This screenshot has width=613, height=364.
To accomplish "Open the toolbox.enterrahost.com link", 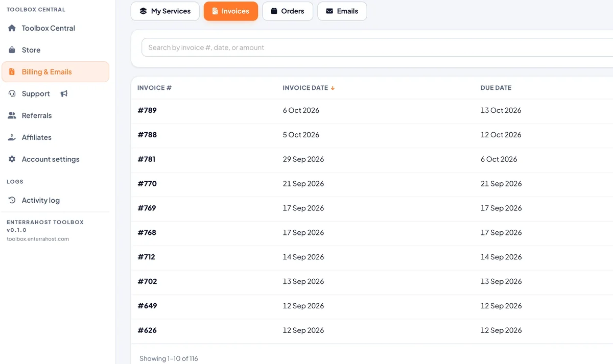I will [38, 239].
